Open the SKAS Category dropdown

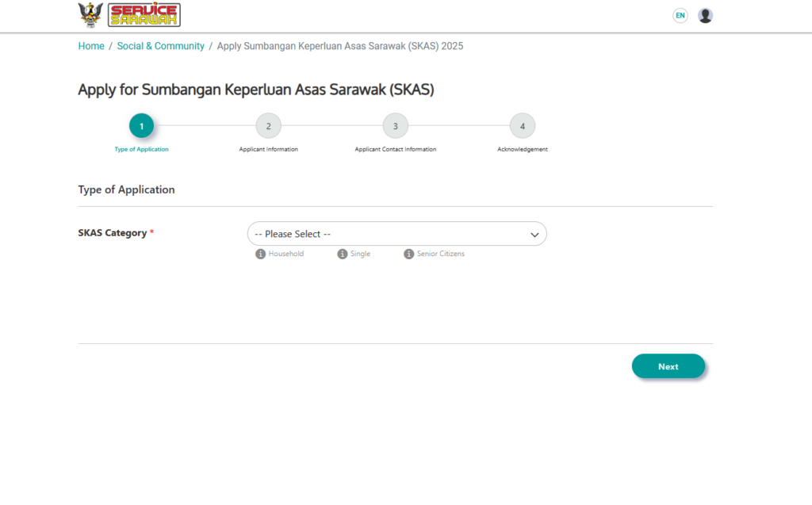[x=396, y=234]
